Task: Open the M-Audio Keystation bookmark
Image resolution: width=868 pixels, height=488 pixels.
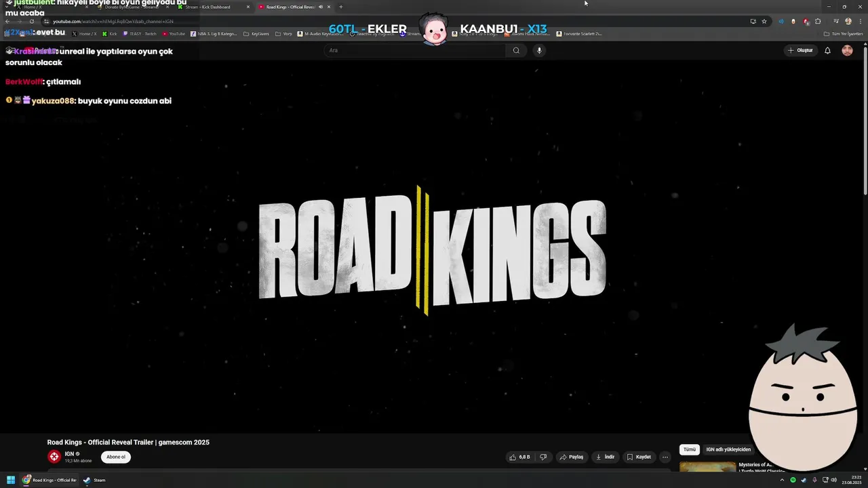Action: [x=321, y=33]
